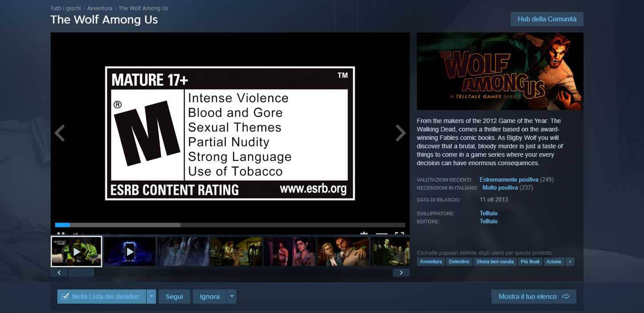Open screenshot thumbnail of man by the chair
This screenshot has height=313, width=644.
pos(236,251)
